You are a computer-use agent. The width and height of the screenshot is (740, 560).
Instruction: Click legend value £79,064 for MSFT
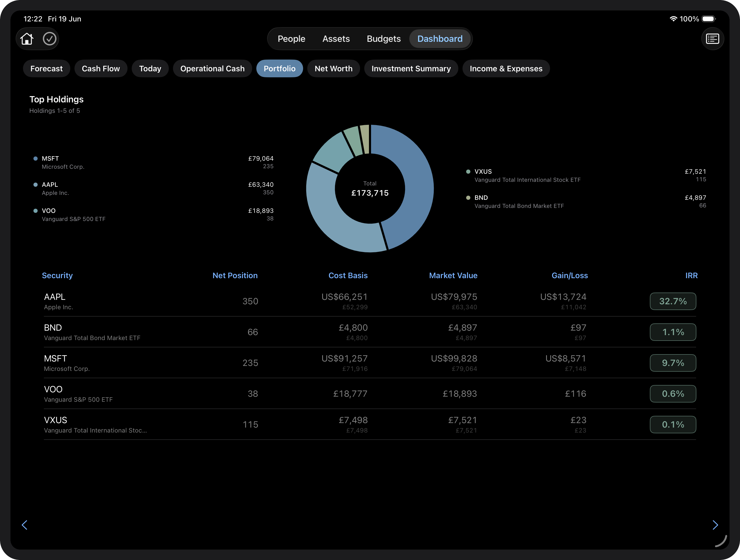[x=261, y=159]
